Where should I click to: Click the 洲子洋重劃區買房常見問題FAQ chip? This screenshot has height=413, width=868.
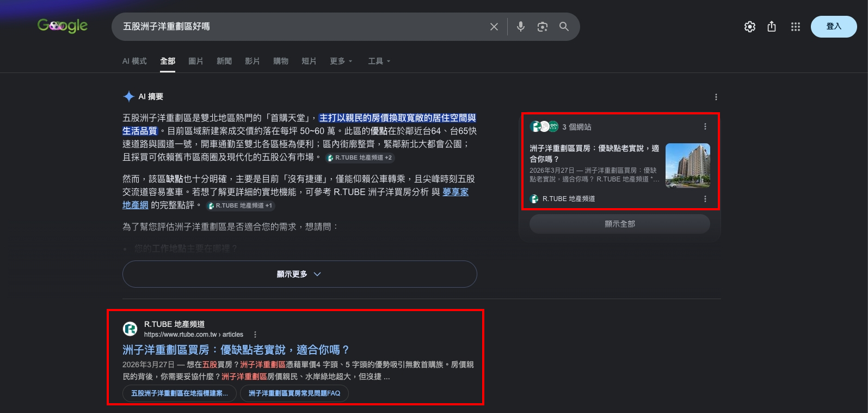click(x=294, y=393)
